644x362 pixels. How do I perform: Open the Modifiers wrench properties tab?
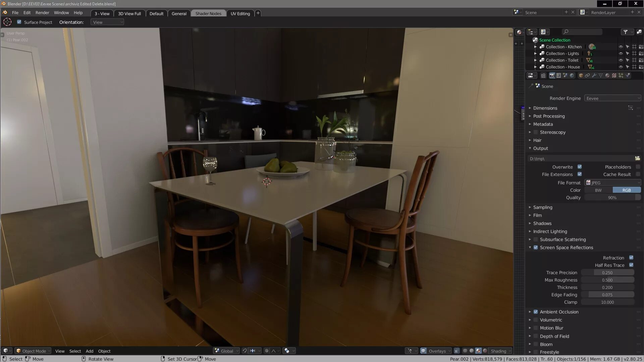594,75
